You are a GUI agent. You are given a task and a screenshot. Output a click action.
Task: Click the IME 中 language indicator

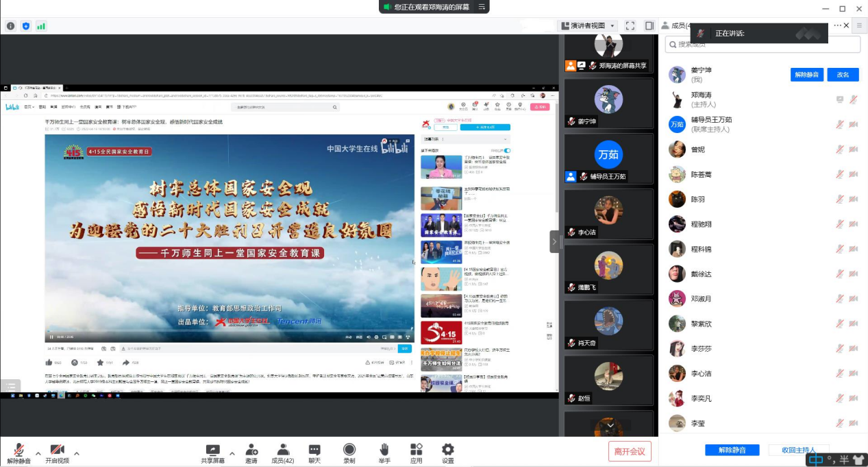pos(816,460)
